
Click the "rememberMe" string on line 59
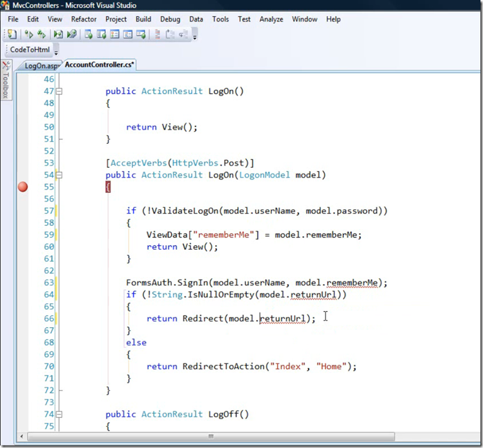pos(226,234)
